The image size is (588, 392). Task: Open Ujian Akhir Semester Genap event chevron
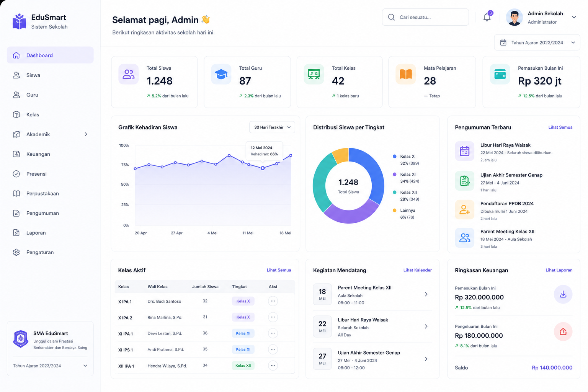click(x=426, y=359)
